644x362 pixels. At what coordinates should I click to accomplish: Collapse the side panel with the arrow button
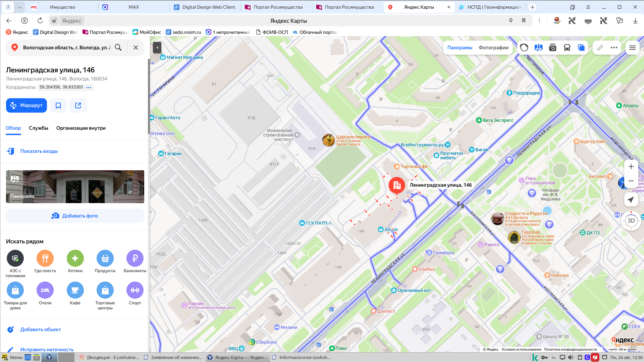157,48
